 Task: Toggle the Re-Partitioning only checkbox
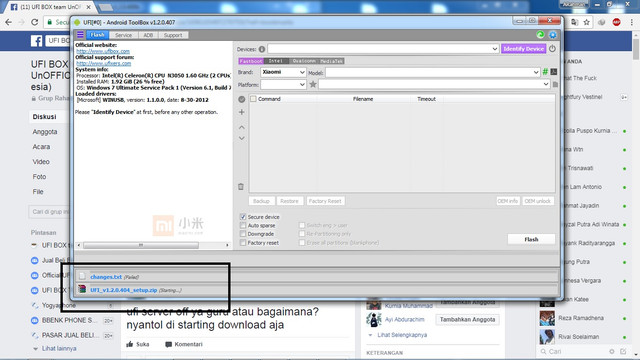302,234
